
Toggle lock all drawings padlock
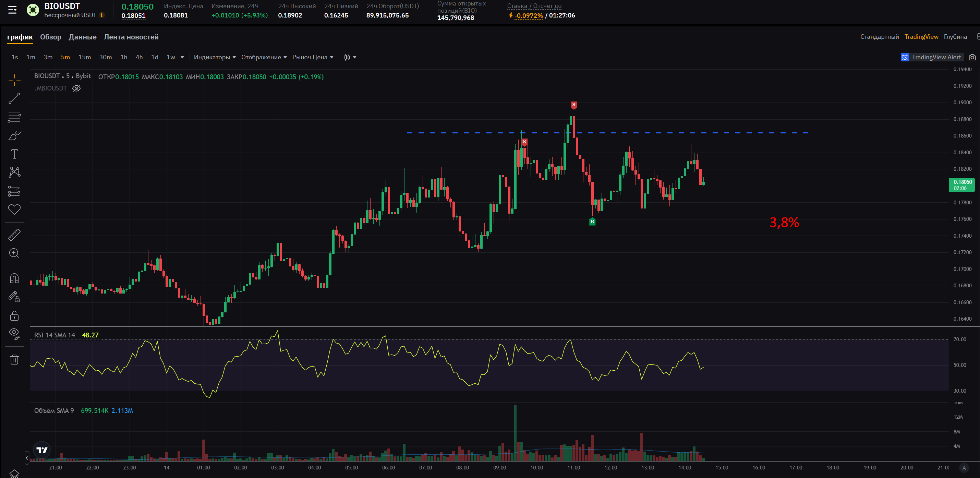pyautogui.click(x=14, y=316)
